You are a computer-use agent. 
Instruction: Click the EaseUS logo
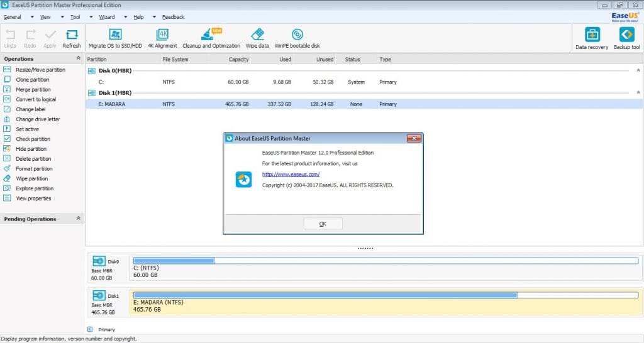[x=625, y=17]
